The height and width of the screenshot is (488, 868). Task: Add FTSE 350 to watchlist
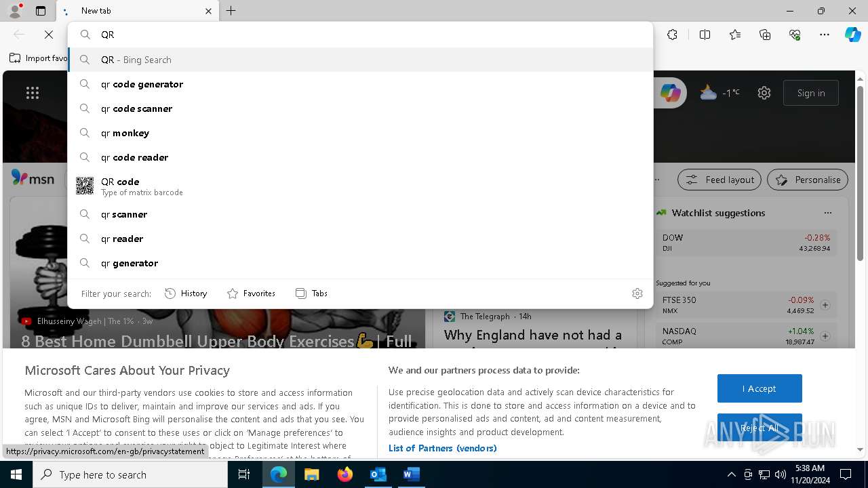[x=825, y=305]
